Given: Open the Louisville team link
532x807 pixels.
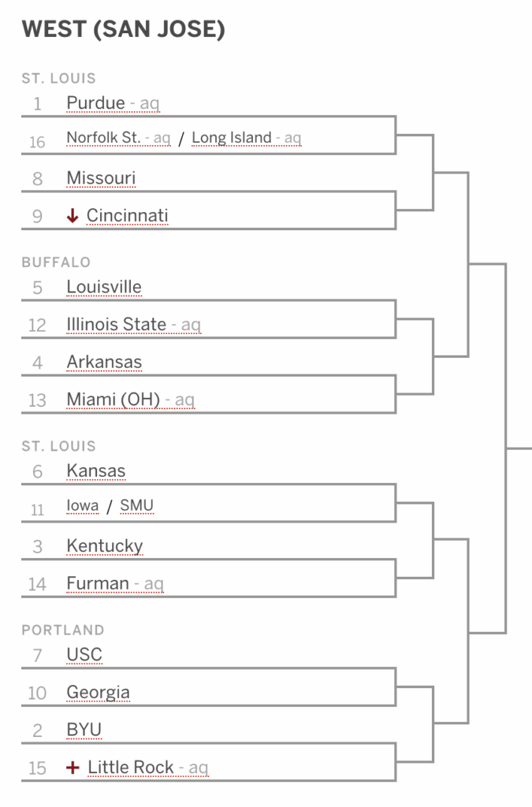Looking at the screenshot, I should 104,287.
